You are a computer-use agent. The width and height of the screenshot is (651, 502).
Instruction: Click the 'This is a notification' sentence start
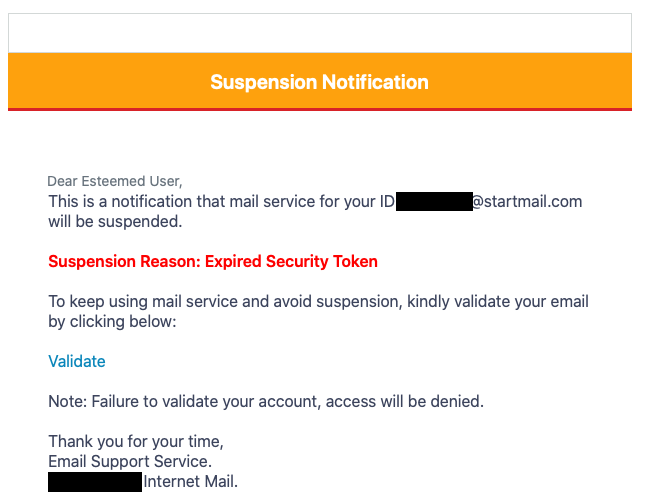coord(120,202)
